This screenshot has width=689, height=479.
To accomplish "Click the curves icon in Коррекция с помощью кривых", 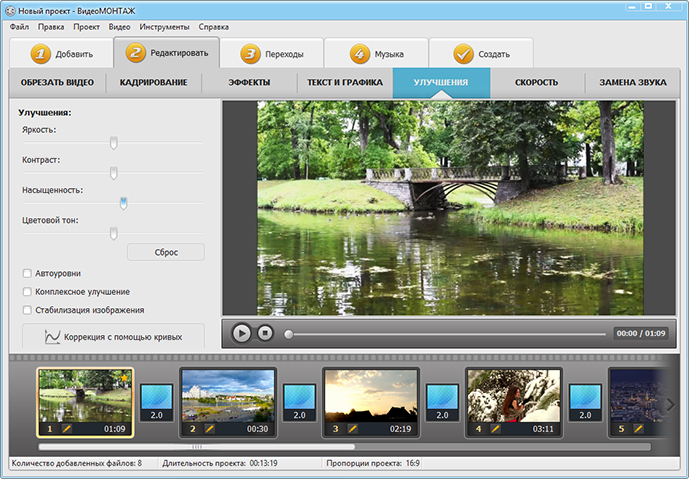I will click(x=52, y=337).
